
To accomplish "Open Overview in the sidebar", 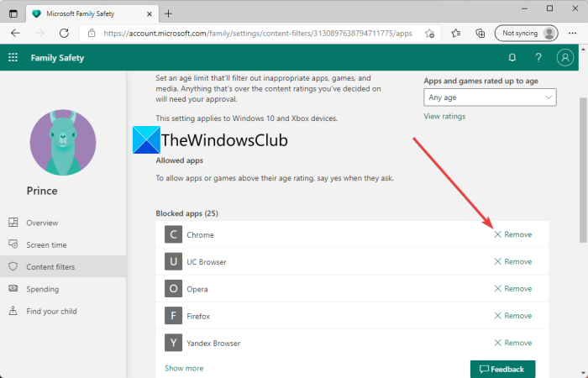I will (x=63, y=223).
